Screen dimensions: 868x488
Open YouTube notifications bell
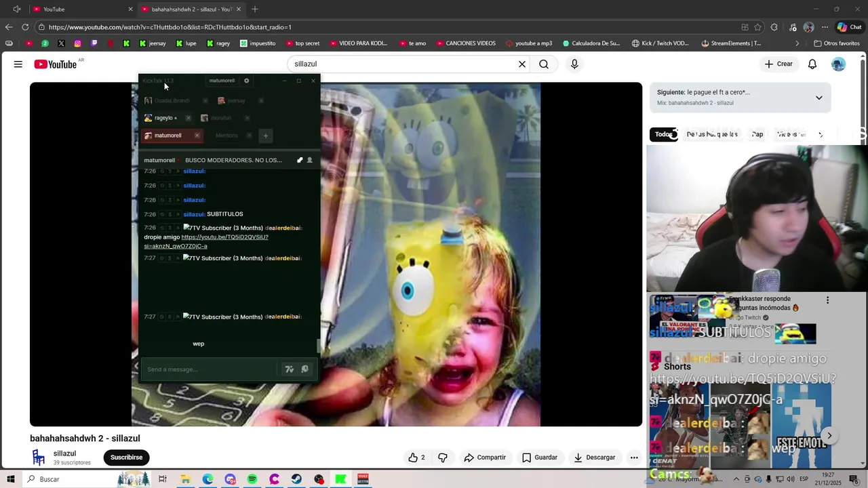pyautogui.click(x=812, y=64)
